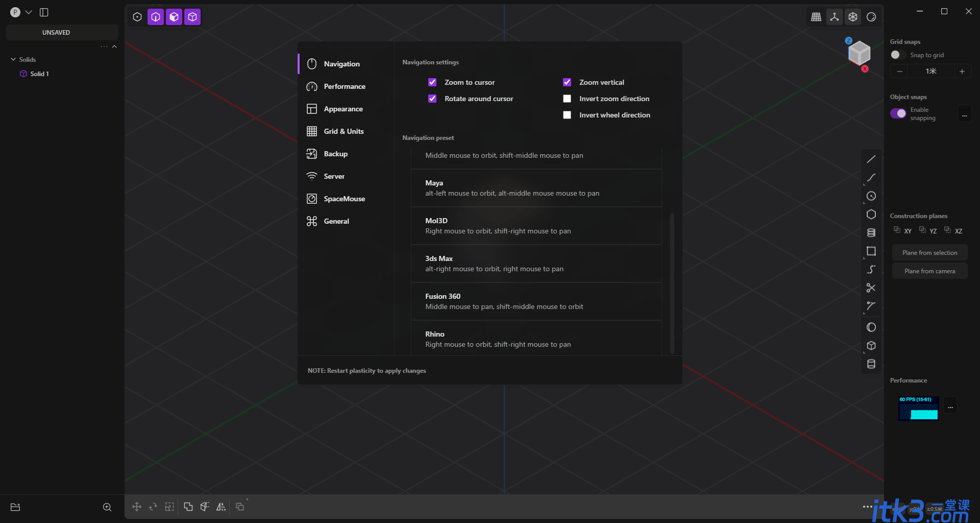Image resolution: width=980 pixels, height=523 pixels.
Task: Click the Mirror tool in bottom toolbar
Action: click(221, 507)
